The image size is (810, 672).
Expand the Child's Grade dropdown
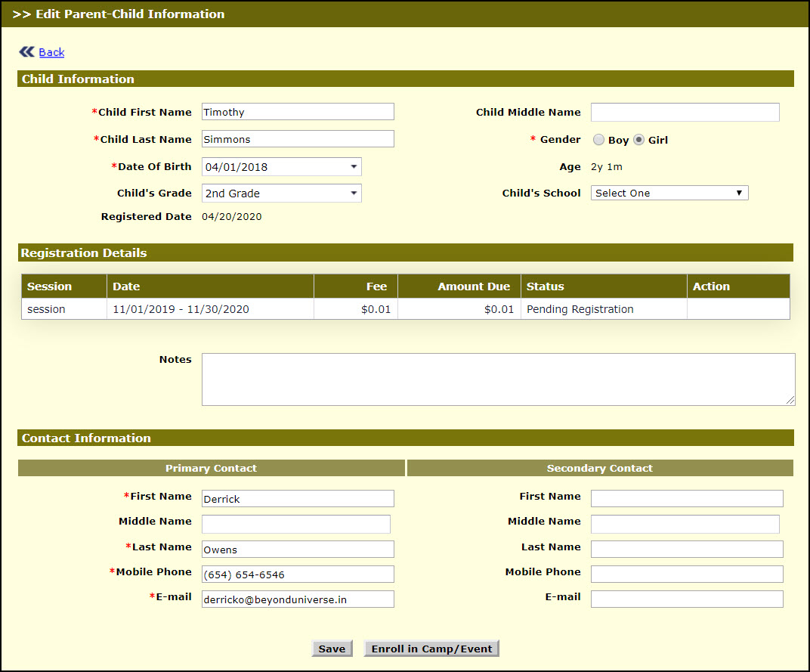281,194
